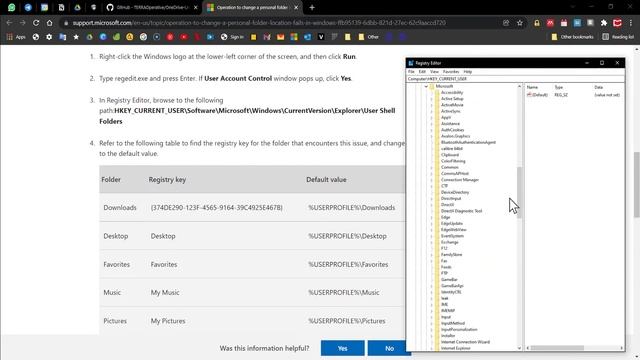Open the Registry Editor Favorites menu
The image size is (640, 360).
[x=451, y=72]
